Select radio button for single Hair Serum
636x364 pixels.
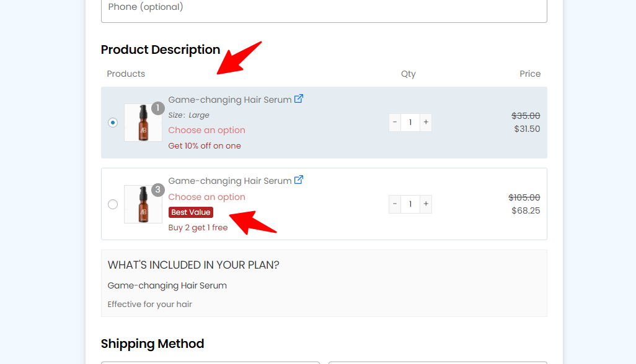click(x=113, y=123)
